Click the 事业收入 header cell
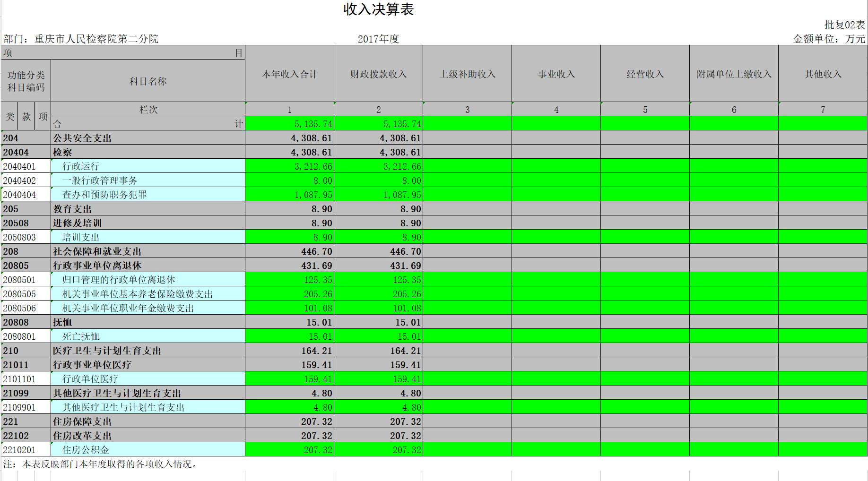Viewport: 868px width, 481px height. point(556,74)
